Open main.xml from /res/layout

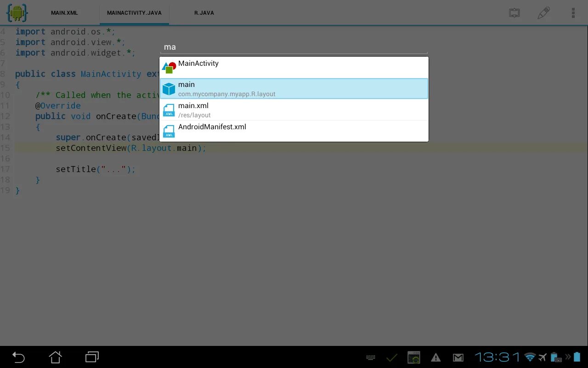pyautogui.click(x=294, y=109)
